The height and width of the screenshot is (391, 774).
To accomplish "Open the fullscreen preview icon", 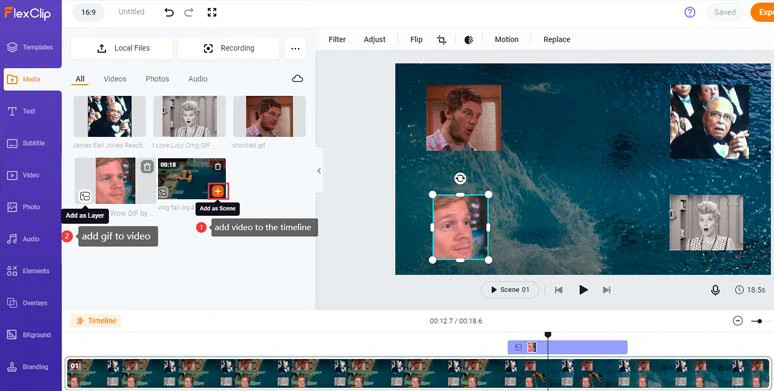I will [x=212, y=12].
